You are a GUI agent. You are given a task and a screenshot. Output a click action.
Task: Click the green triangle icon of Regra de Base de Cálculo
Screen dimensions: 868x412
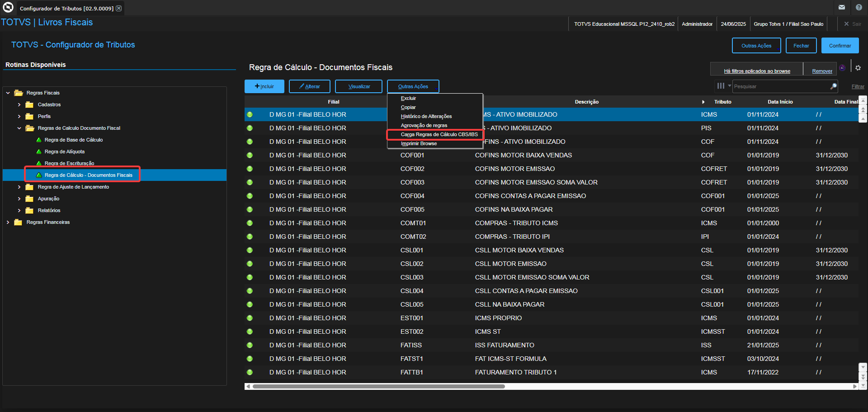39,140
